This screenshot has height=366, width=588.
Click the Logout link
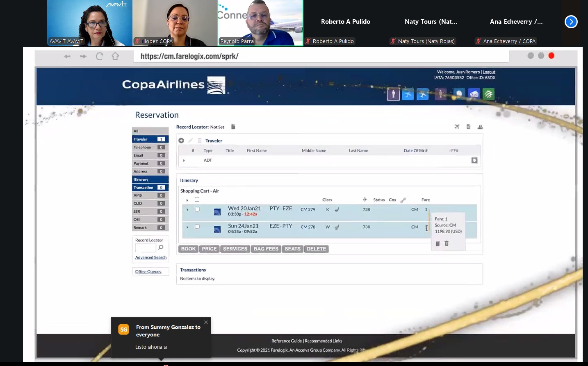(489, 72)
